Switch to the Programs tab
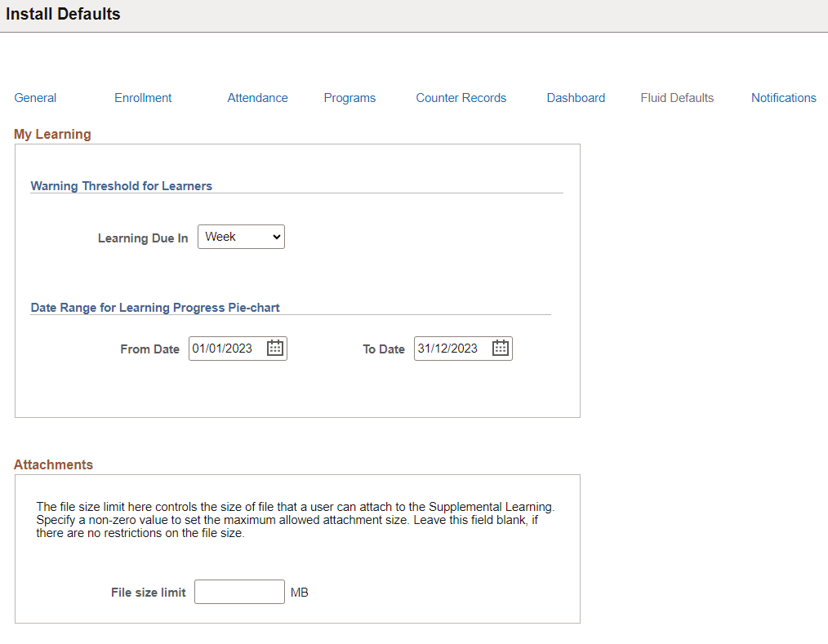The image size is (828, 644). click(349, 98)
